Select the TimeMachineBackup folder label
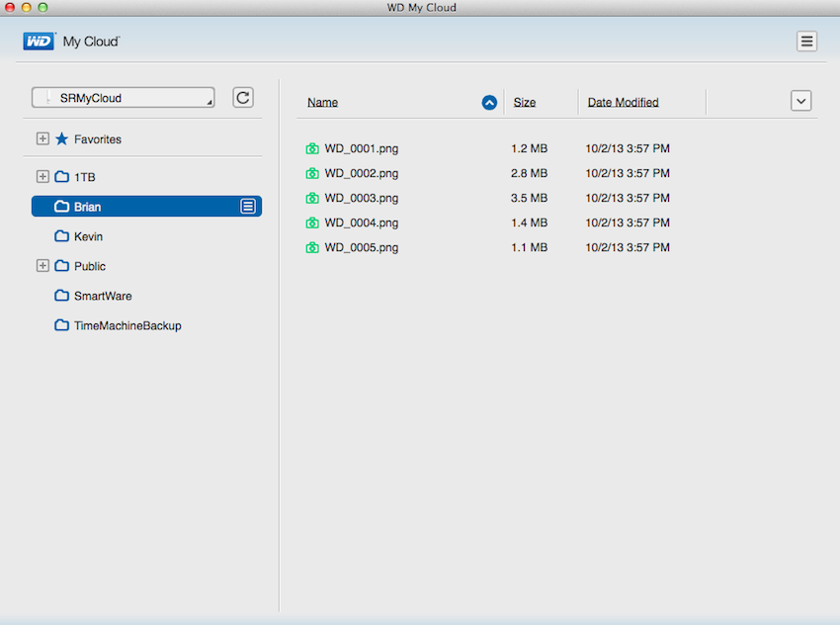 [x=127, y=325]
